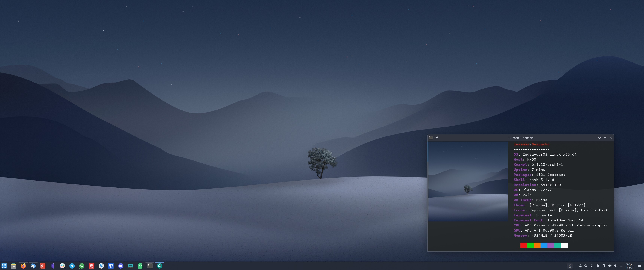The image size is (644, 270).
Task: Click the "Resolution: 3440x1440" line
Action: (x=537, y=185)
